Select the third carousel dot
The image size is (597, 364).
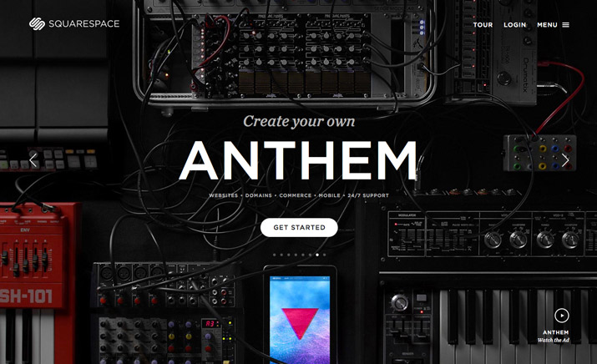coord(289,255)
